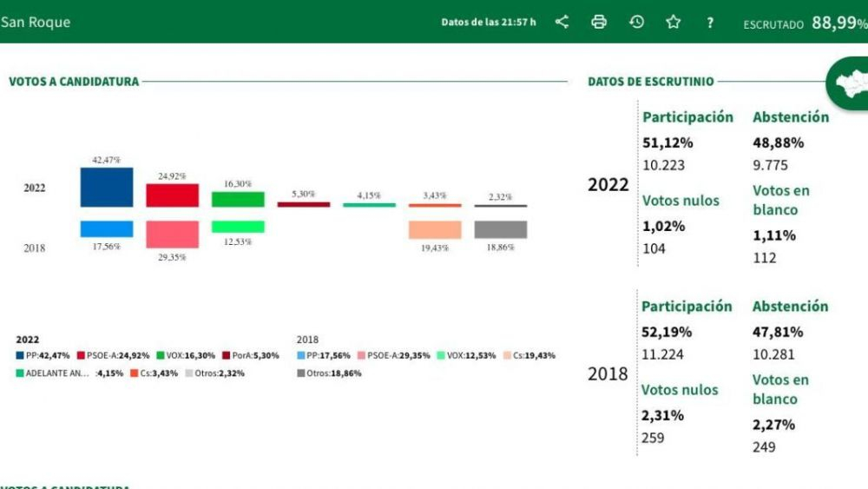868x489 pixels.
Task: Select the PSOE-A 2022 red bar
Action: pyautogui.click(x=172, y=195)
